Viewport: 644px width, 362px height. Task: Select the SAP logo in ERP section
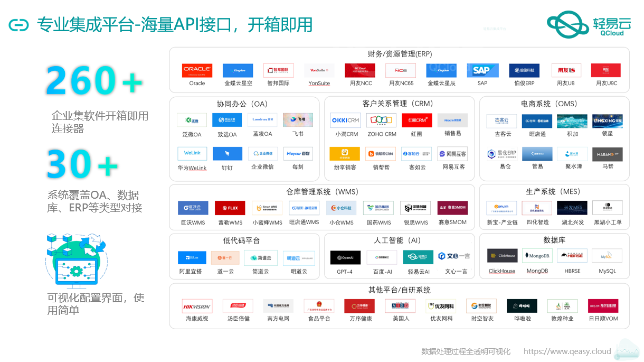coord(482,70)
